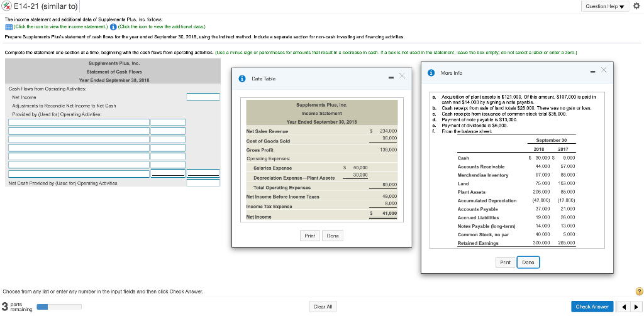The width and height of the screenshot is (644, 316).
Task: Click the Clear All button
Action: 323,307
